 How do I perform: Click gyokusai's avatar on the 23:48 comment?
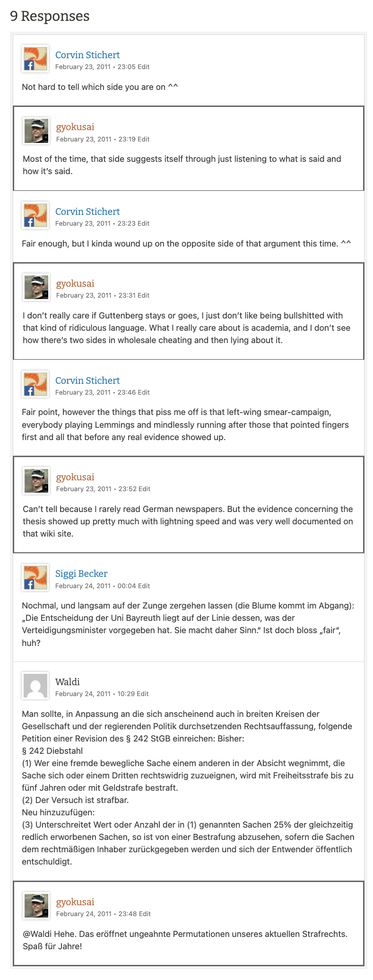pos(36,906)
